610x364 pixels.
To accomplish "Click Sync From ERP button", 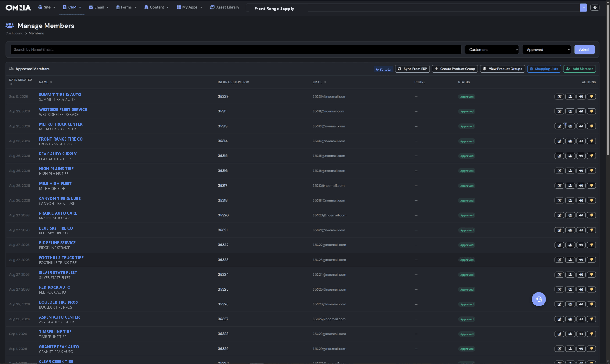I will [412, 69].
